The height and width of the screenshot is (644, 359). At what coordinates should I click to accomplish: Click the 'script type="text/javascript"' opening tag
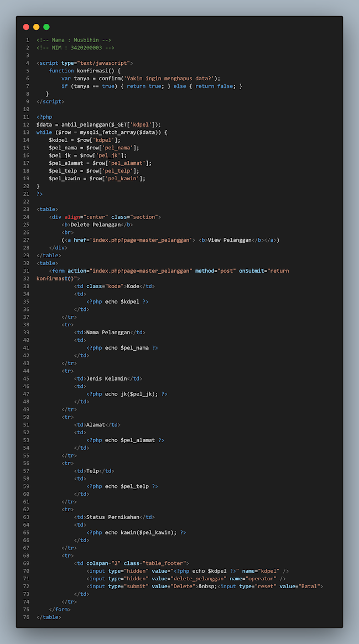(85, 63)
